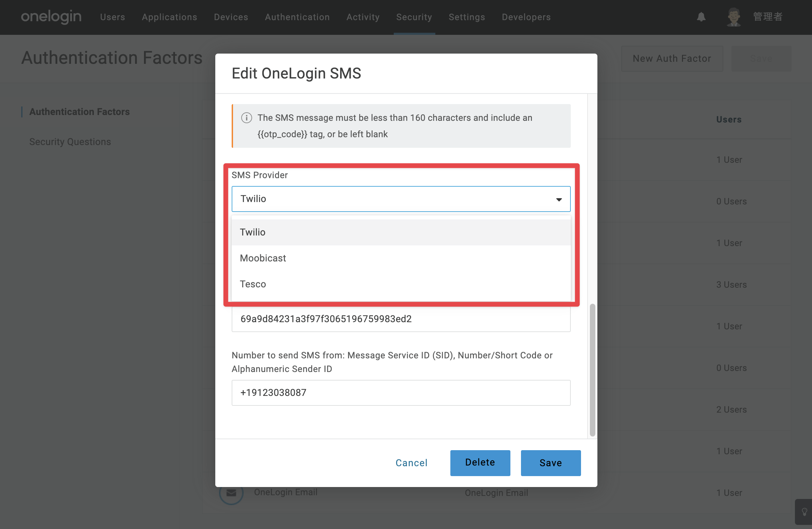812x529 pixels.
Task: Click the OneLogin logo
Action: (51, 17)
